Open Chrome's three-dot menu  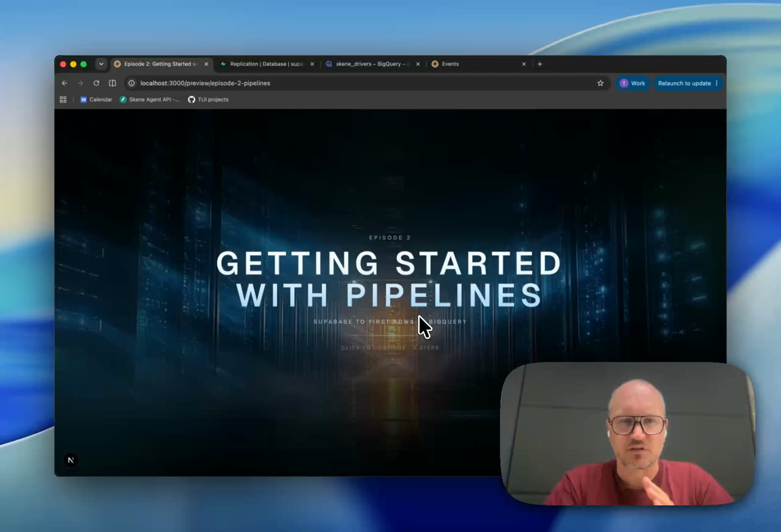coord(717,83)
